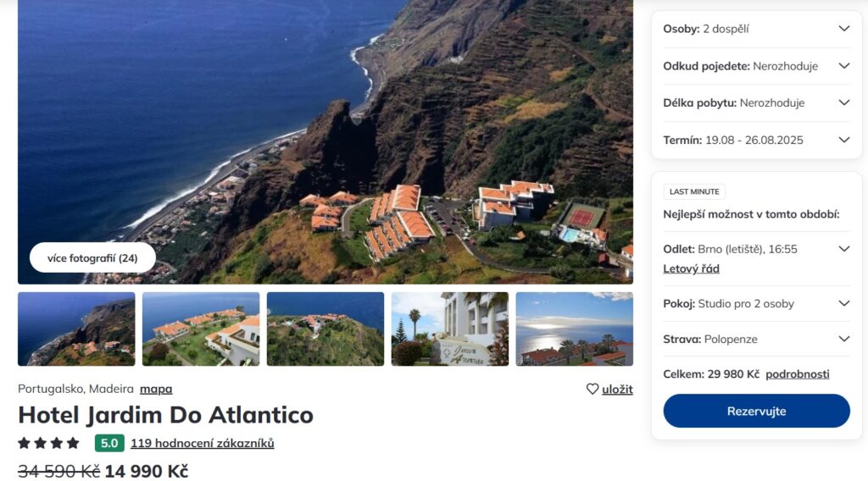The width and height of the screenshot is (868, 481).
Task: Open the mapa link
Action: pos(156,390)
